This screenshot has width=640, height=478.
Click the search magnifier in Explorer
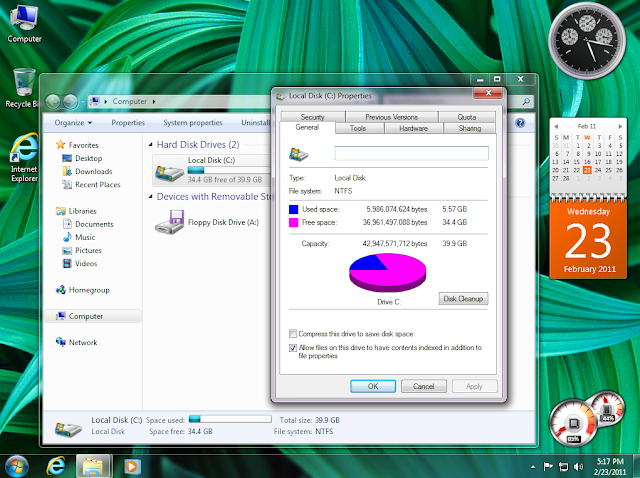click(527, 101)
